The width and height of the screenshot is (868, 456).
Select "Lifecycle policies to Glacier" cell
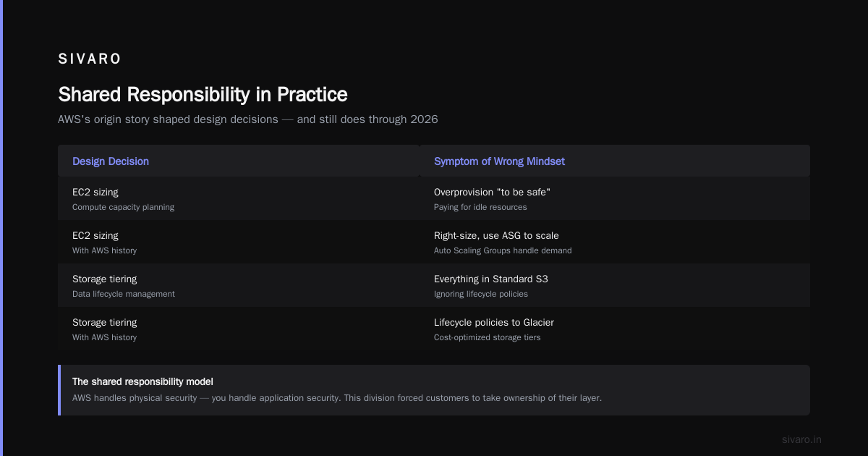(x=494, y=323)
